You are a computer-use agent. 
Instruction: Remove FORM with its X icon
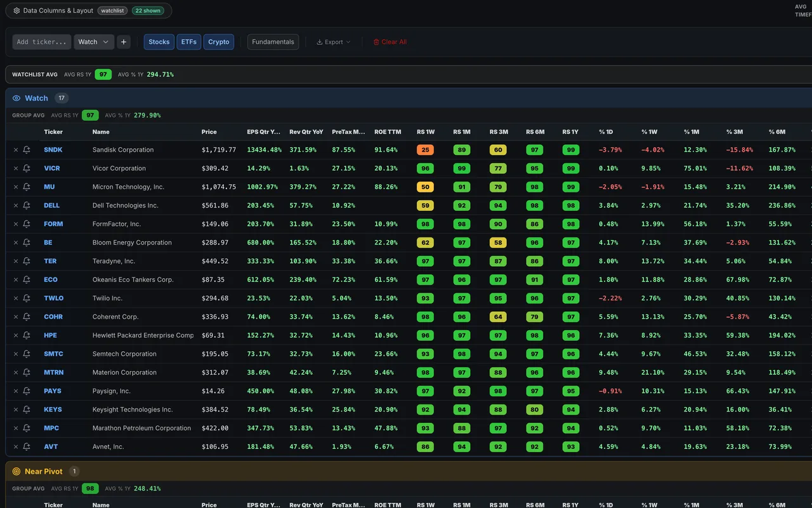(x=16, y=224)
